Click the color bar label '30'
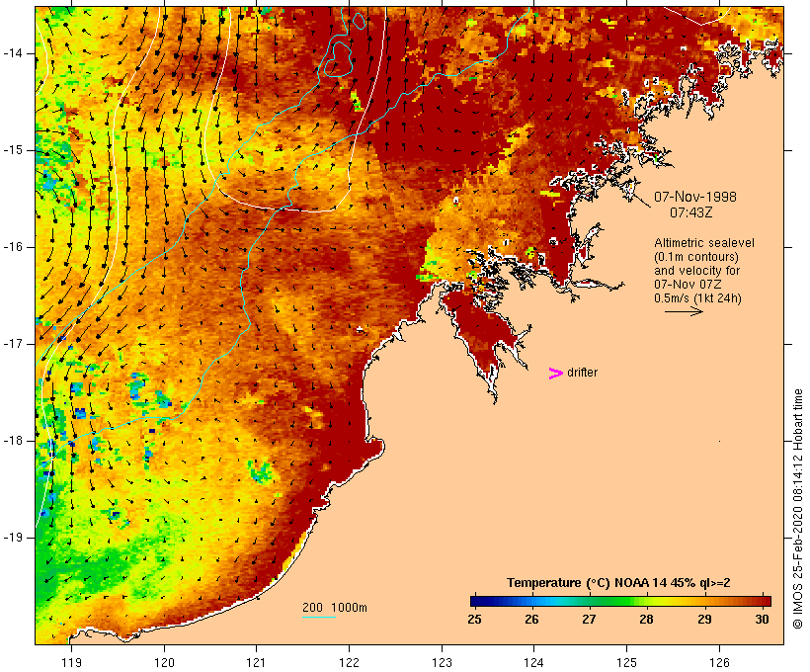810x672 pixels. 762,619
